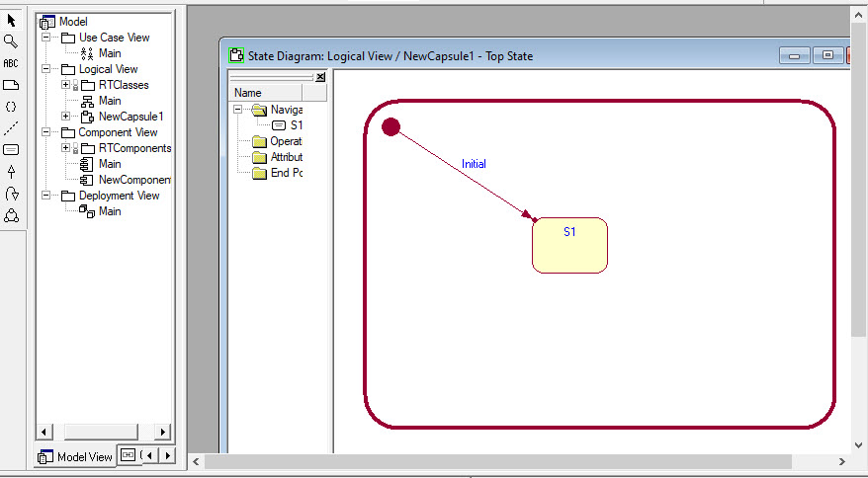Select the Choice Point braces tool
Image resolution: width=868 pixels, height=478 pixels.
11,107
